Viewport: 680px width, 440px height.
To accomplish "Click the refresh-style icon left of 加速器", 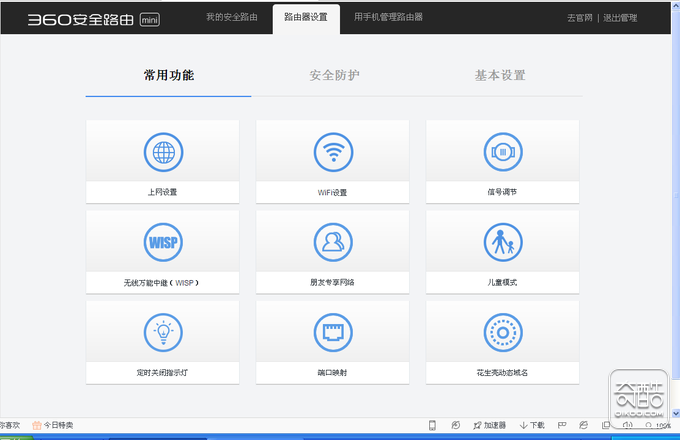I will [x=455, y=425].
